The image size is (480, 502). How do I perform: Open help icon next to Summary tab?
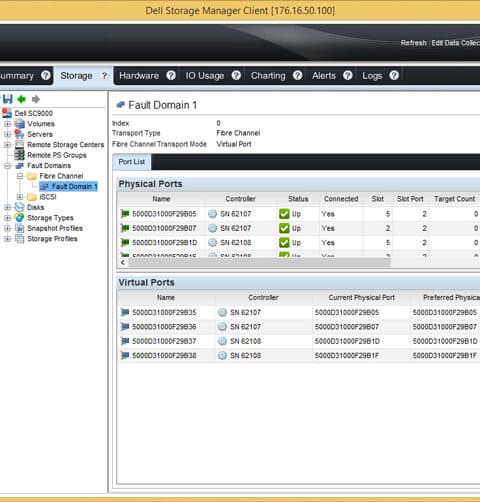click(x=46, y=75)
